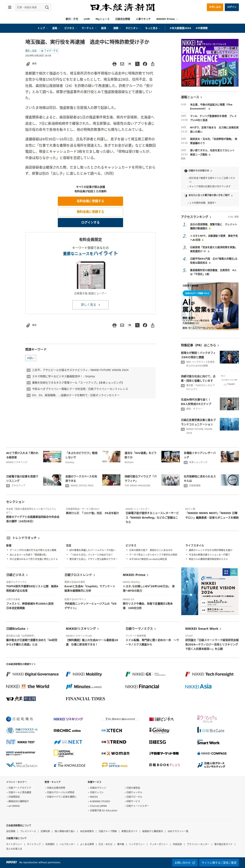This screenshot has width=245, height=868.
Task: Expand the ビジネス navigation dropdown
Action: tap(70, 28)
